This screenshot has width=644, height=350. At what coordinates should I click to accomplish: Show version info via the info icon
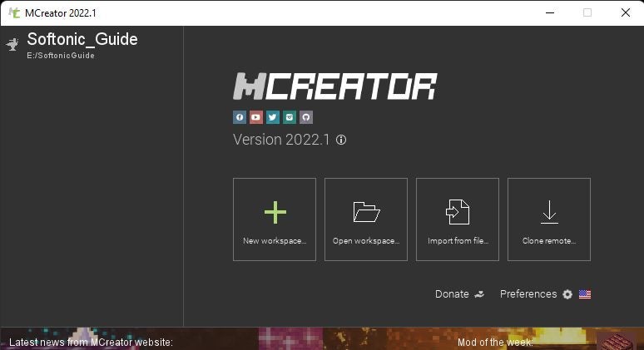pyautogui.click(x=341, y=140)
